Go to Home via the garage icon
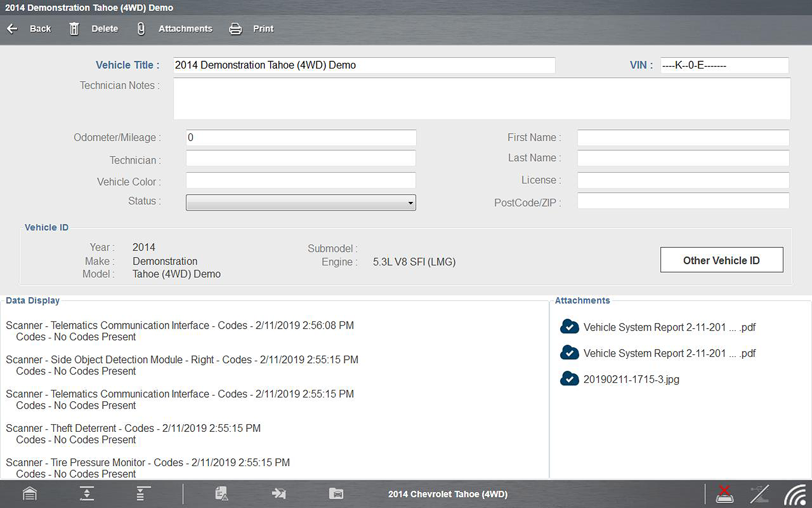812x508 pixels. [30, 494]
